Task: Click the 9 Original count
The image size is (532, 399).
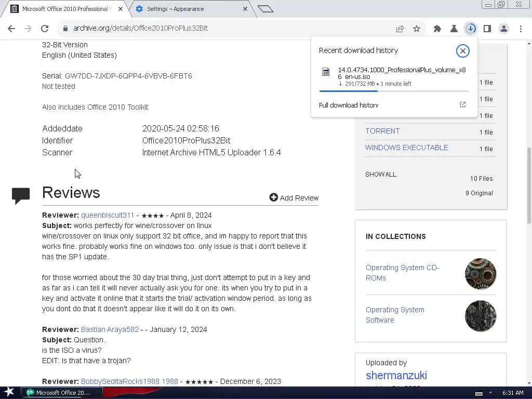Action: click(479, 193)
